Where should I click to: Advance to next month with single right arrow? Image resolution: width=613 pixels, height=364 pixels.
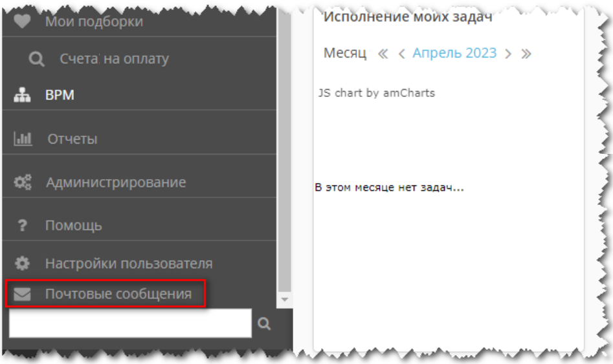(x=508, y=54)
